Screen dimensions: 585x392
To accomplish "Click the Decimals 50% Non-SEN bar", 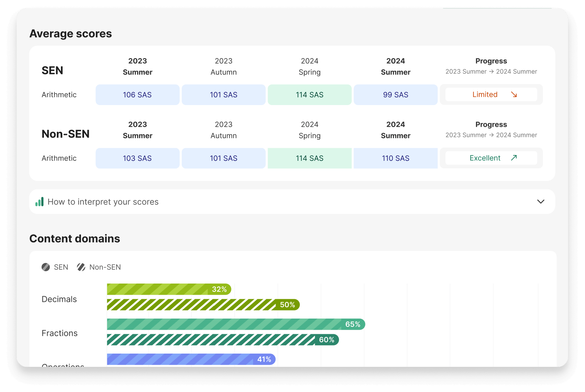I will click(x=203, y=305).
